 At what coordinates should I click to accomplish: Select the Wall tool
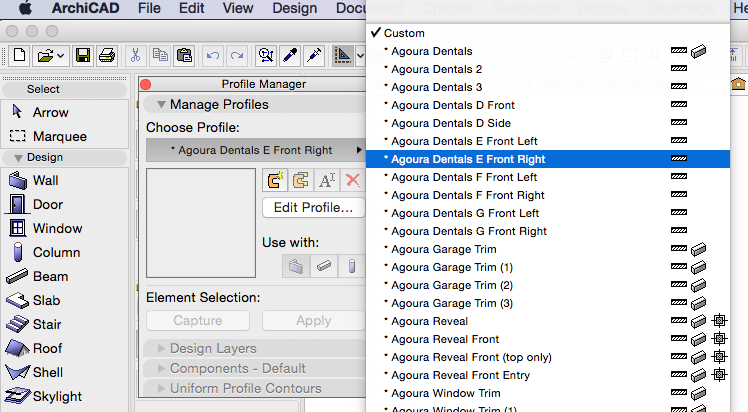[x=45, y=180]
